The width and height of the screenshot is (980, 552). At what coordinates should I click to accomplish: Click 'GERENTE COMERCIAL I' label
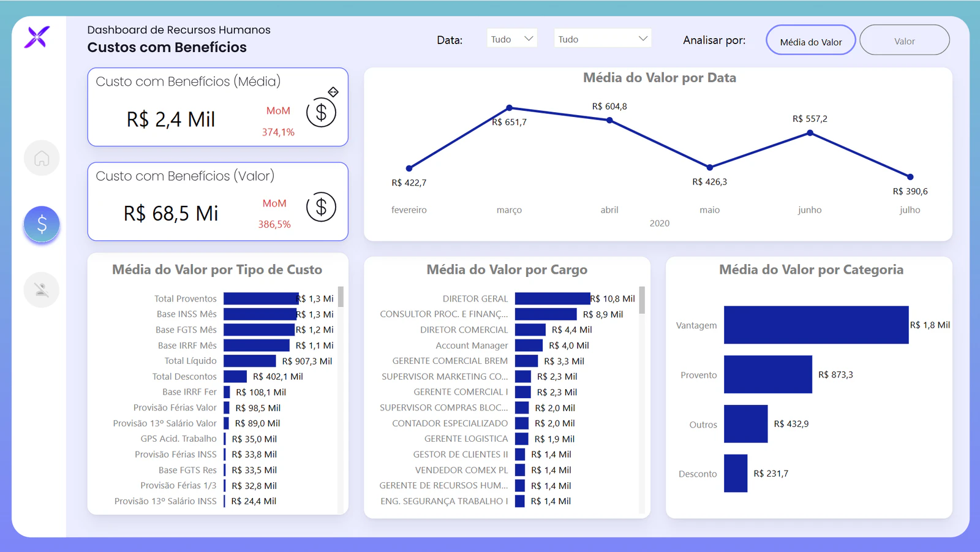tap(461, 392)
